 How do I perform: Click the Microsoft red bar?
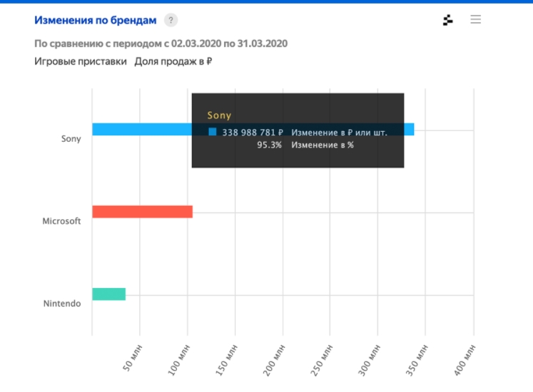click(x=142, y=212)
